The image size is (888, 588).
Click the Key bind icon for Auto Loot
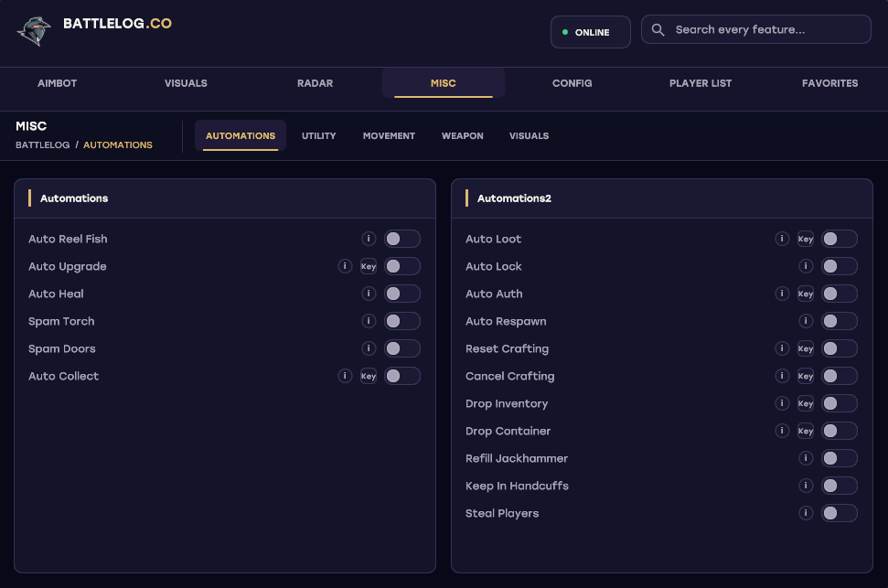(806, 239)
